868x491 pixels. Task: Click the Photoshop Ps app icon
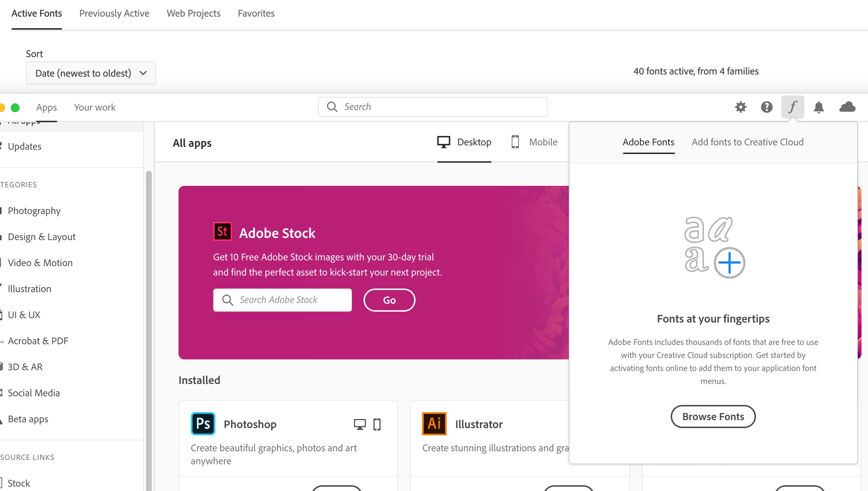point(203,424)
